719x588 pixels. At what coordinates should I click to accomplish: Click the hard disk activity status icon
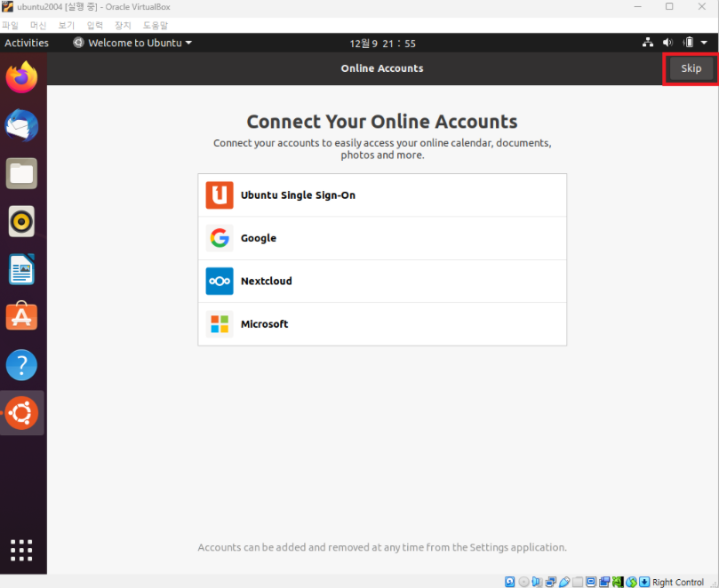[x=509, y=582]
